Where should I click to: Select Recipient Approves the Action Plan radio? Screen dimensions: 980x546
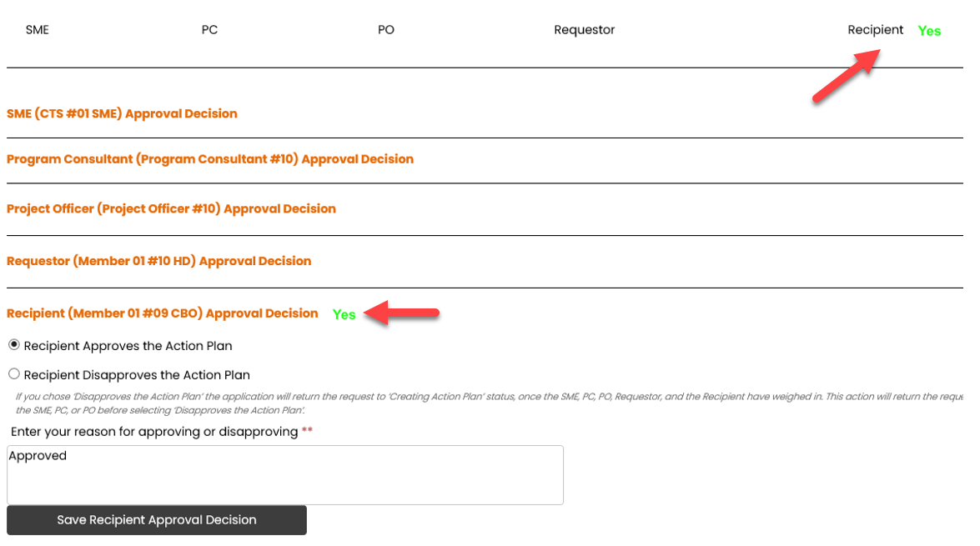(13, 345)
